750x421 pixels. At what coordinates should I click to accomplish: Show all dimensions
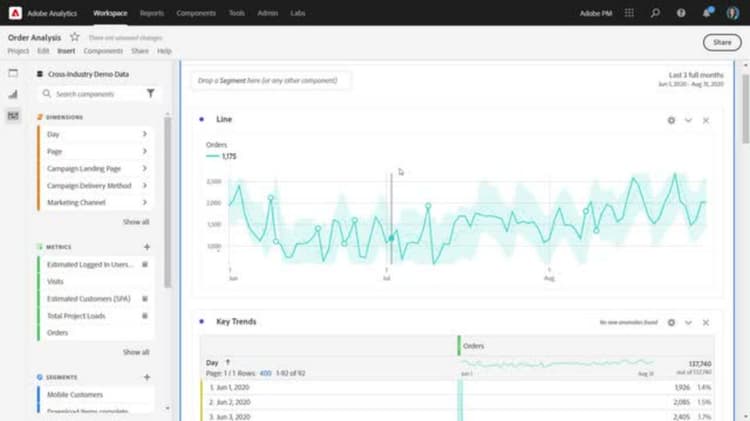[x=136, y=222]
